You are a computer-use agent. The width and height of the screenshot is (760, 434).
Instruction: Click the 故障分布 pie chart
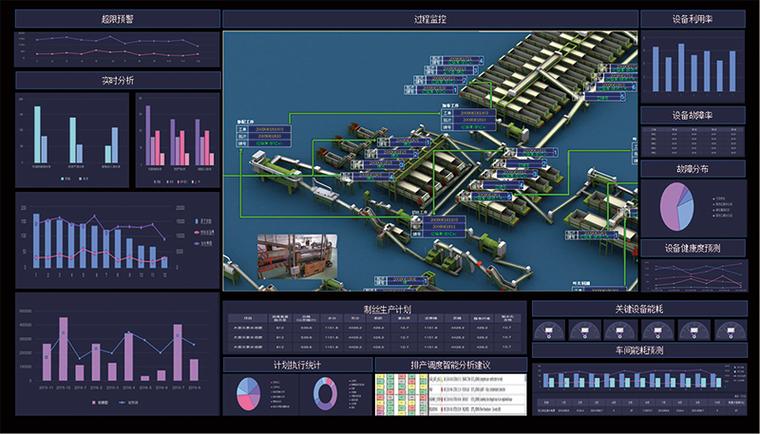coord(676,208)
